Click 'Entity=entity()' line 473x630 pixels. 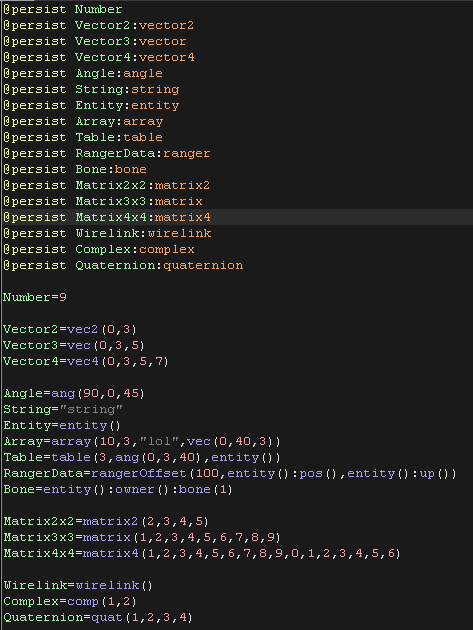coord(62,425)
